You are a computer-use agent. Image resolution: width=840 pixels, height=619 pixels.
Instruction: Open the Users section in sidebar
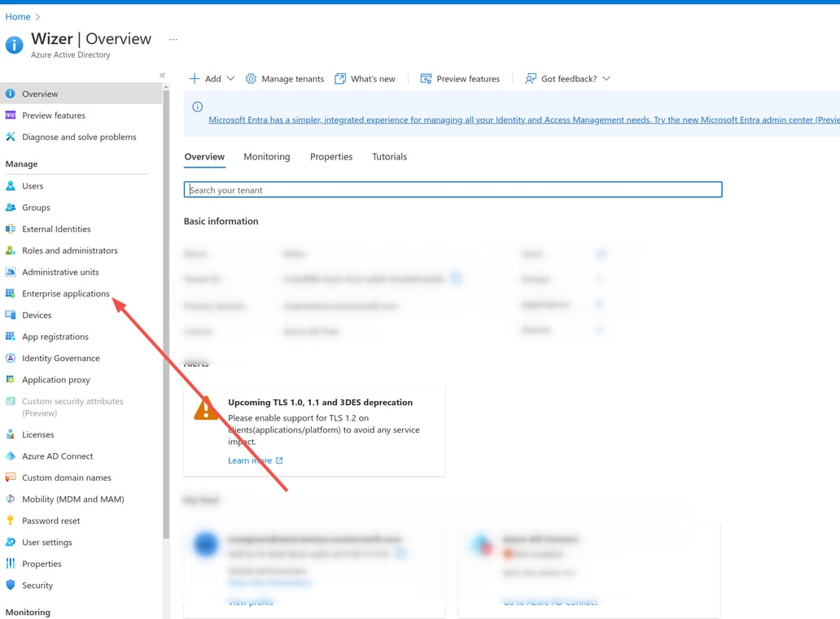click(x=33, y=185)
